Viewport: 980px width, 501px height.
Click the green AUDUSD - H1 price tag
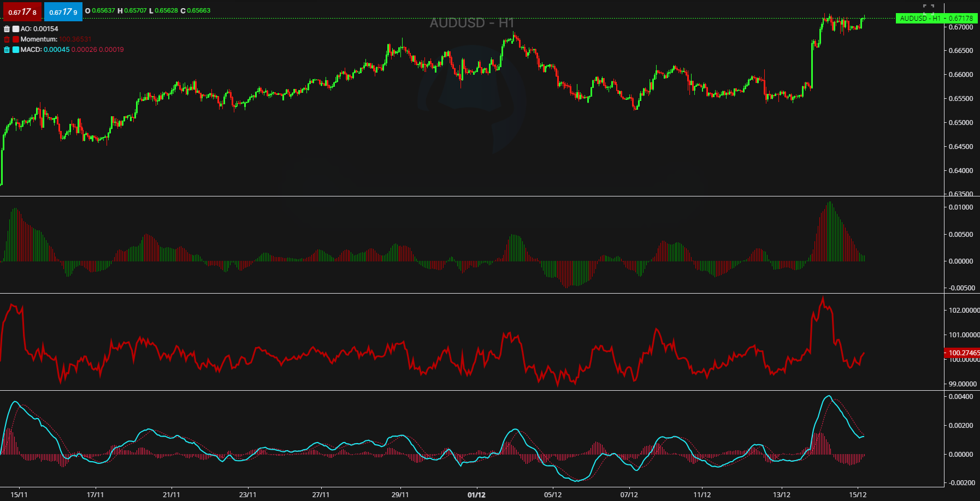pos(936,19)
